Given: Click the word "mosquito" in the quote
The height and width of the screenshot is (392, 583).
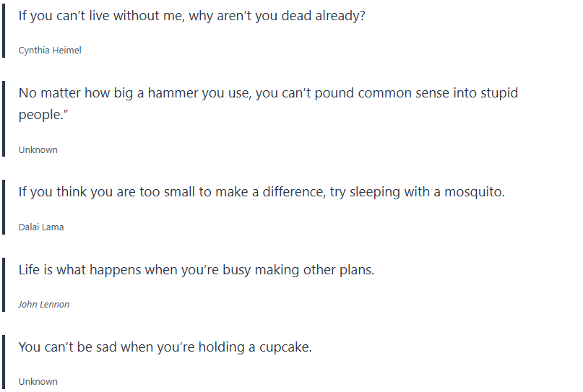Looking at the screenshot, I should (x=472, y=193).
